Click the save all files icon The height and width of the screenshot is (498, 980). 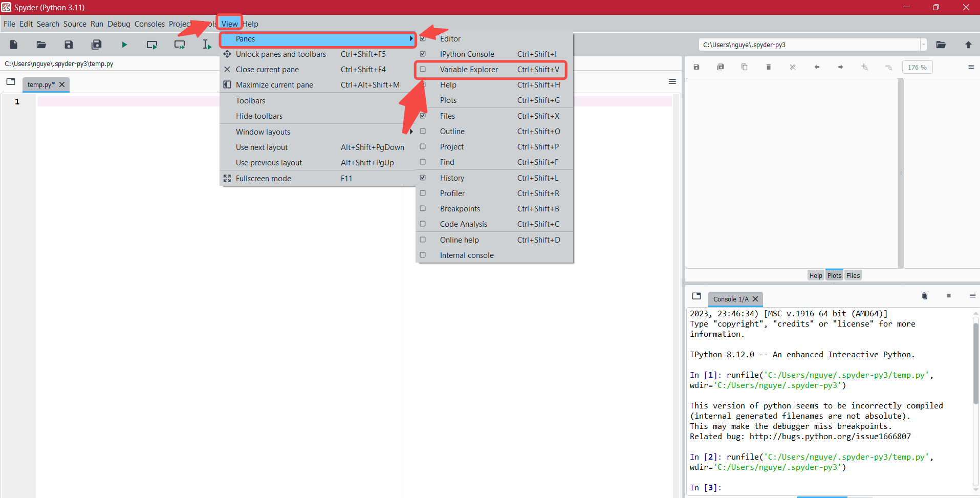click(96, 45)
